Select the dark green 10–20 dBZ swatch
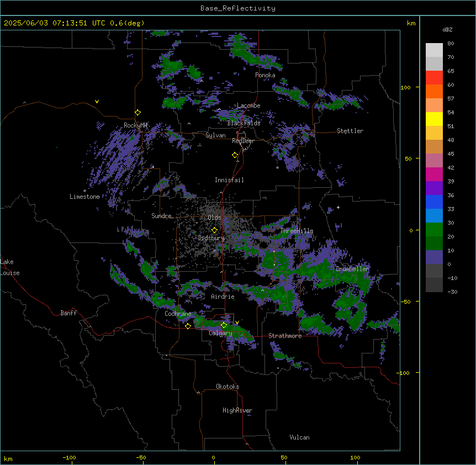The width and height of the screenshot is (476, 465). click(434, 243)
